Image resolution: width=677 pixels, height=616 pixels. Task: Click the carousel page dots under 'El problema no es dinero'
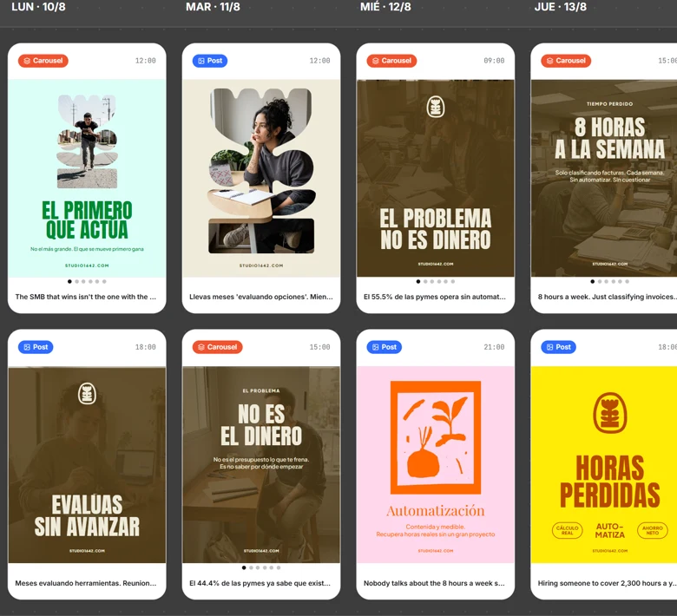pyautogui.click(x=435, y=281)
